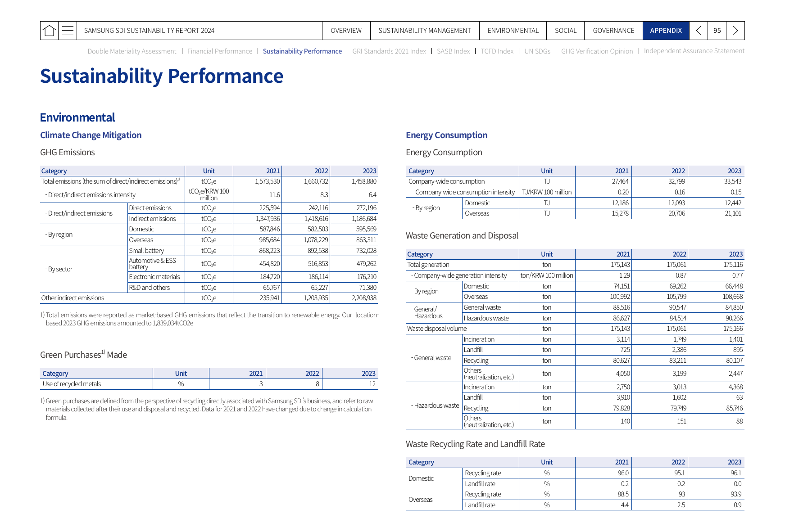The height and width of the screenshot is (532, 785).
Task: Select Other indirect emissions 2023 value 2,208,938
Action: (364, 298)
